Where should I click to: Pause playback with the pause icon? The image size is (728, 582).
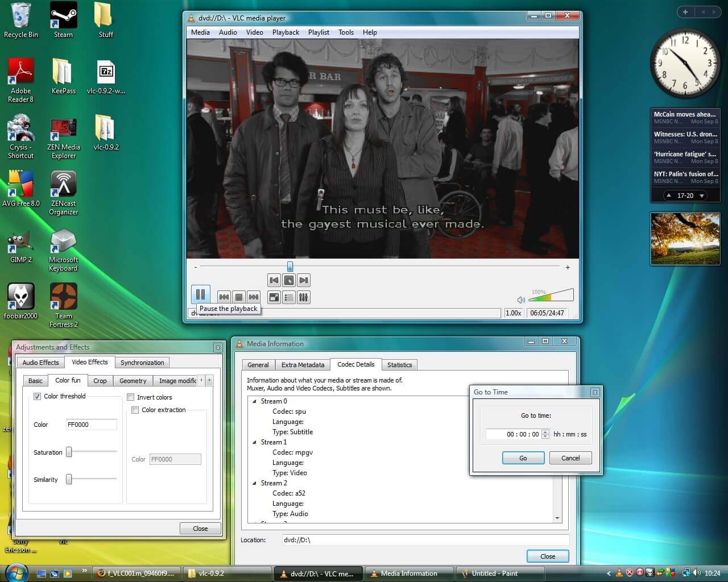point(201,294)
